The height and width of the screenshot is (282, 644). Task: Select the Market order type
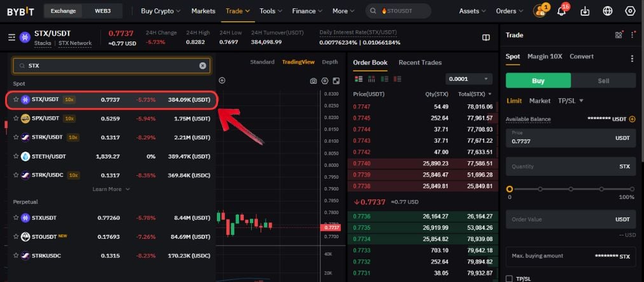[540, 101]
